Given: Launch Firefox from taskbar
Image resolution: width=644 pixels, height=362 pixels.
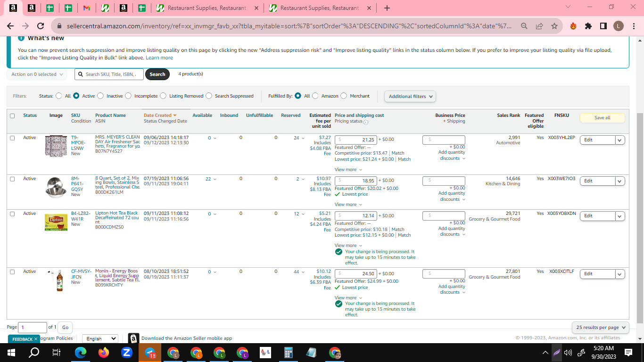Looking at the screenshot, I should coord(104,352).
